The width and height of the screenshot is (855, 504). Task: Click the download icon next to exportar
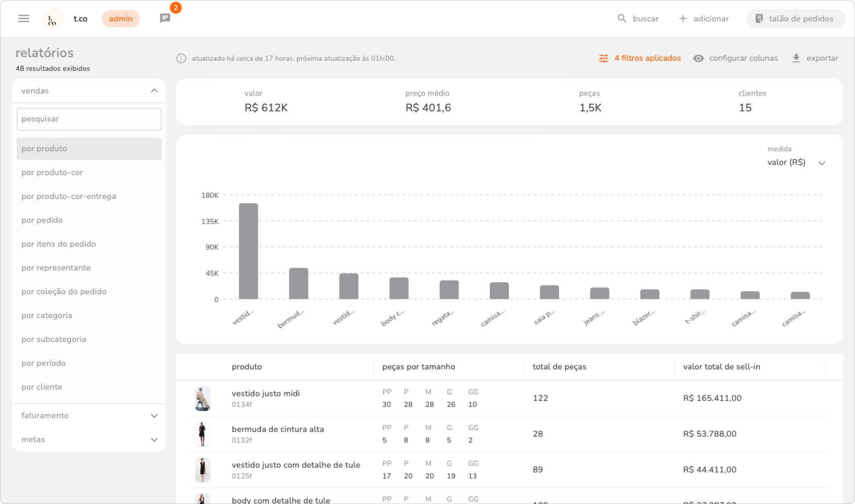796,58
